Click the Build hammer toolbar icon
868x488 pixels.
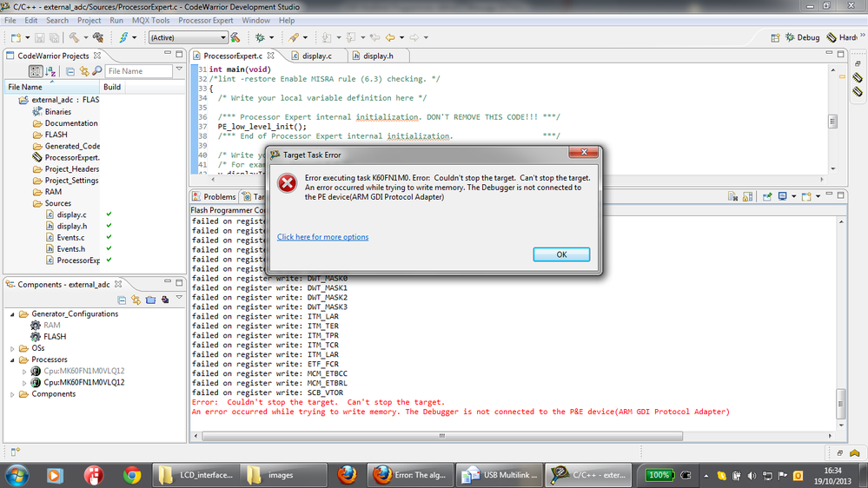[x=74, y=37]
